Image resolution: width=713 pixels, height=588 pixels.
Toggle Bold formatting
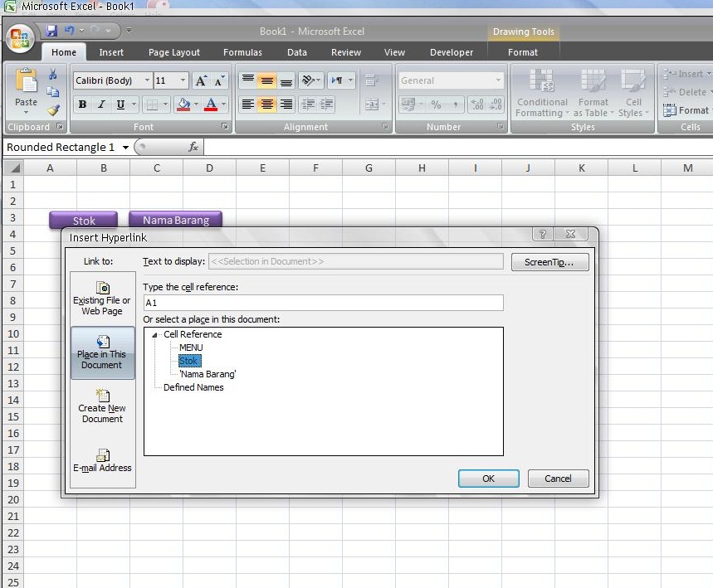(82, 104)
